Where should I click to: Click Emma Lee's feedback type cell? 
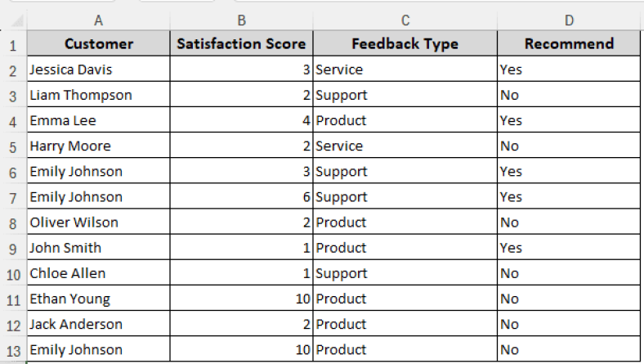tap(405, 120)
